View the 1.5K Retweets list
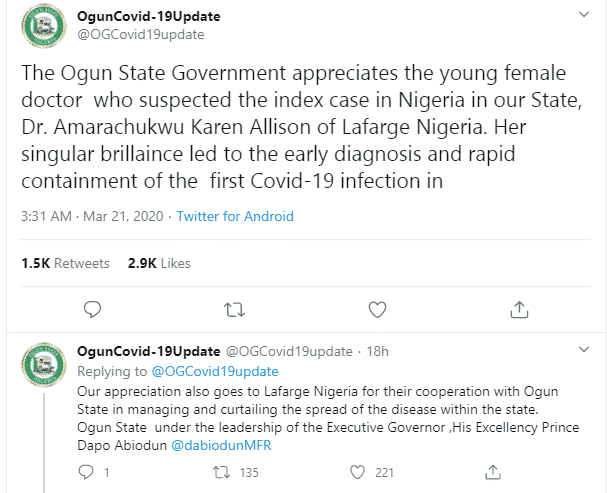The width and height of the screenshot is (607, 493). click(65, 263)
